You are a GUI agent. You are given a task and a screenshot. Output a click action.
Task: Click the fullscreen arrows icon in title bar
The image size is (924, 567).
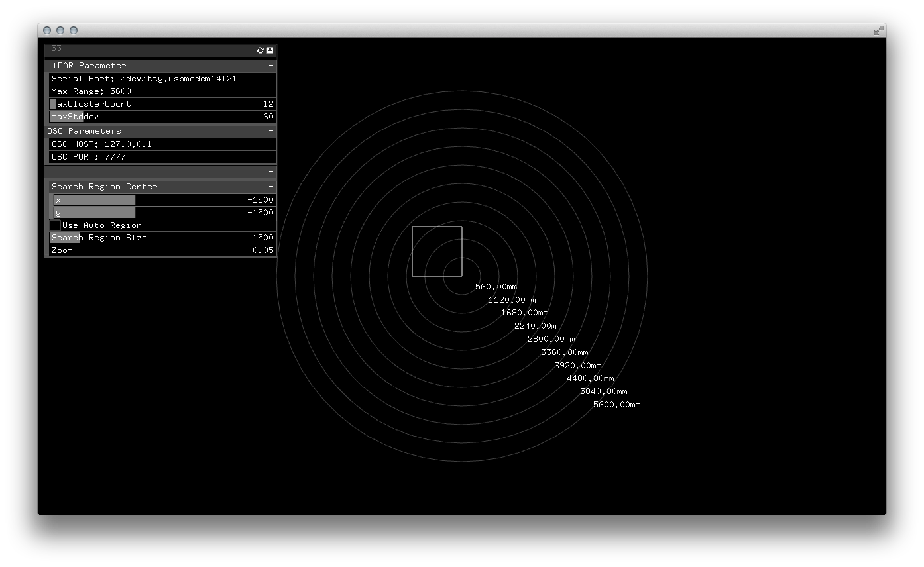(878, 31)
